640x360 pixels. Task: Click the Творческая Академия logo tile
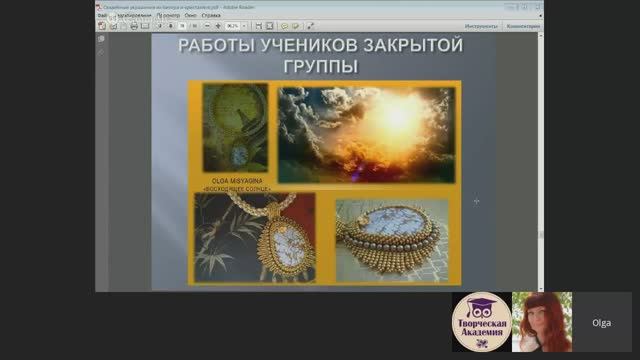pos(482,322)
